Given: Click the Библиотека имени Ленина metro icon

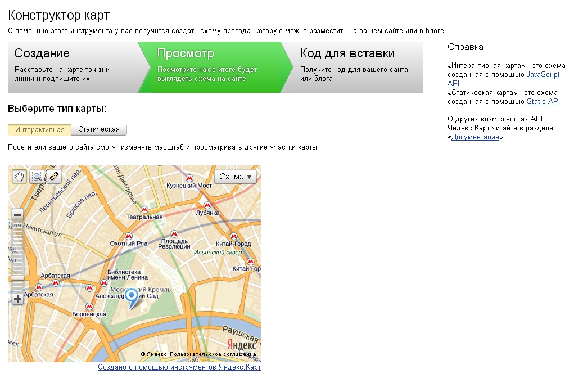Looking at the screenshot, I should click(104, 283).
